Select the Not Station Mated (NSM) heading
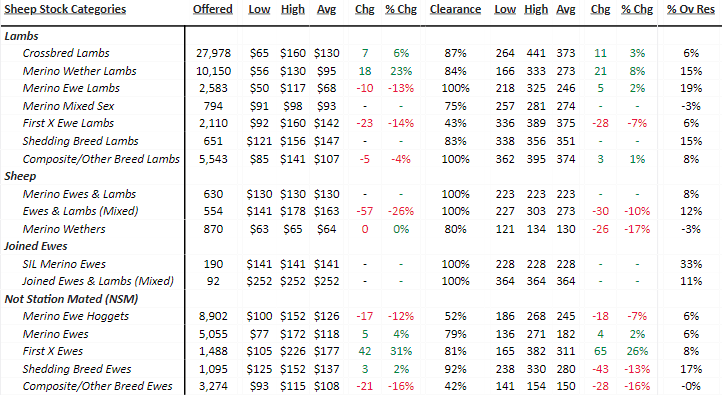 pos(71,299)
